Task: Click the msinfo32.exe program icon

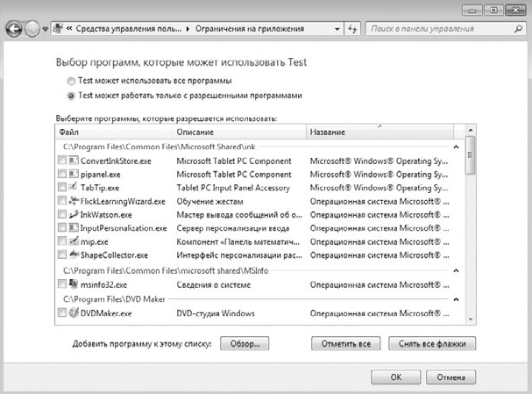Action: pos(74,283)
